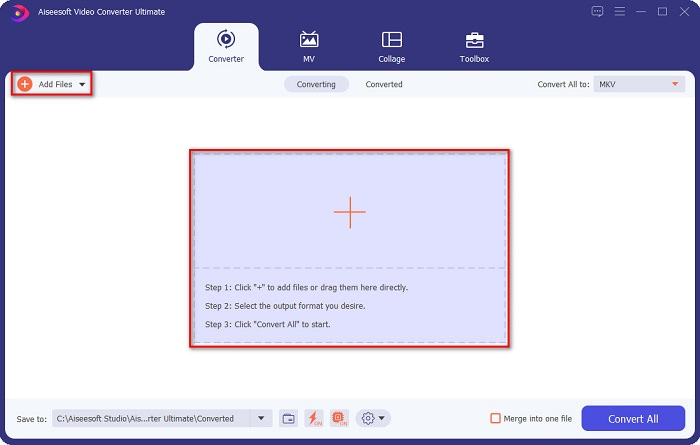Open the Toolbox tab

[x=474, y=46]
